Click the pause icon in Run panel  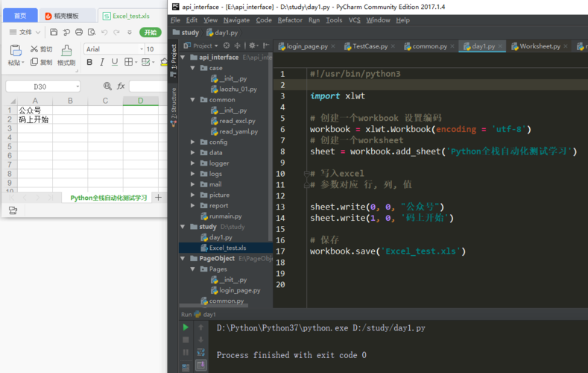coord(186,352)
